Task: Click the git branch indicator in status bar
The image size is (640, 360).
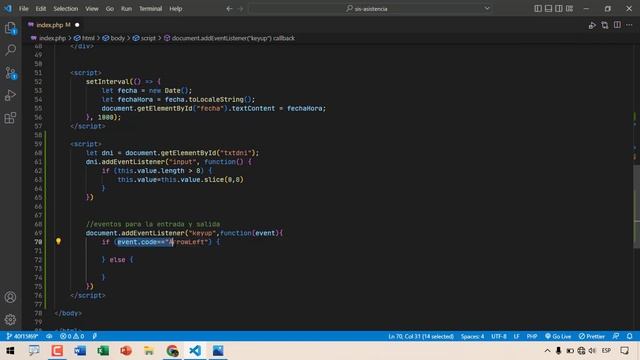Action: [22, 336]
